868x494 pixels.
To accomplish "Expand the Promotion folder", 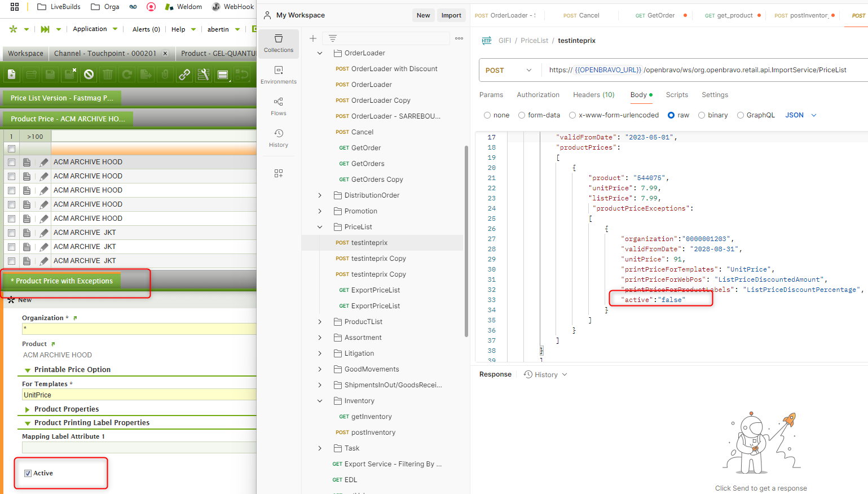I will pyautogui.click(x=320, y=211).
